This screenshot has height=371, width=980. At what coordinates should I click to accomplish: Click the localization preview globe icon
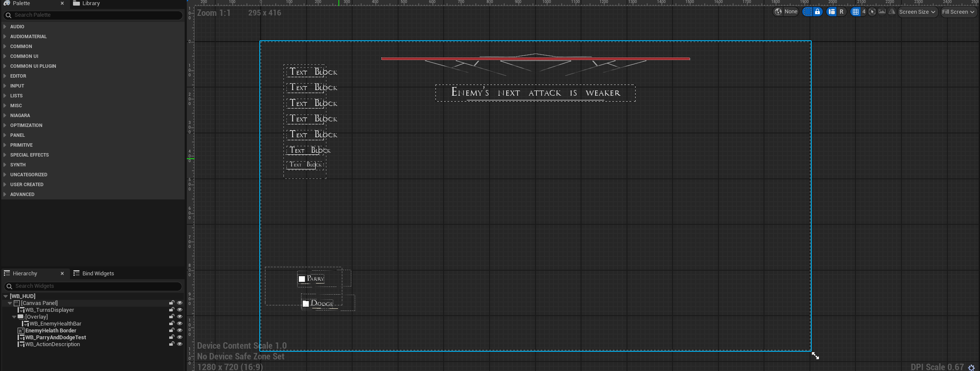[778, 12]
